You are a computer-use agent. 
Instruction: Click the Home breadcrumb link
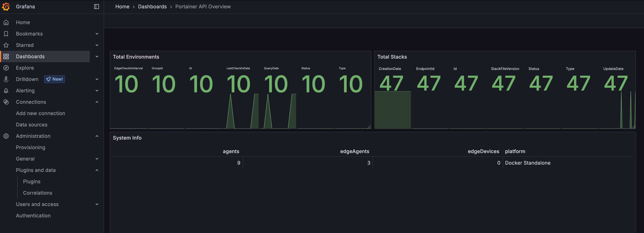122,7
